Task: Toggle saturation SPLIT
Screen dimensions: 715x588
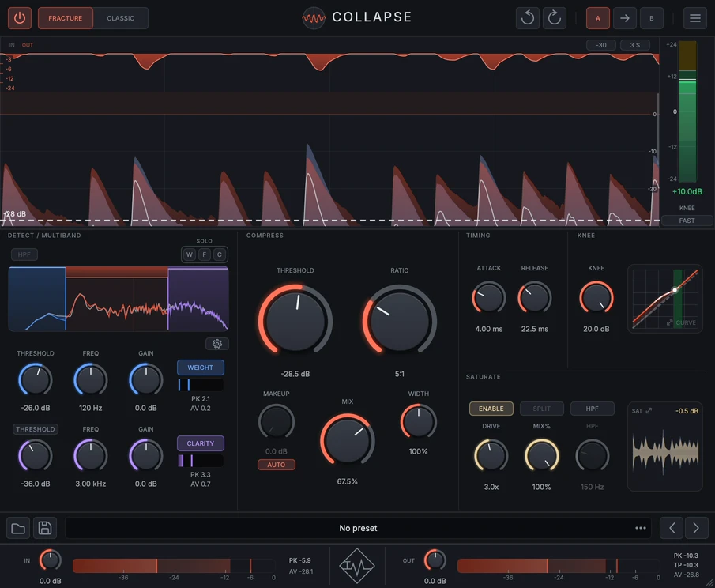Action: (542, 409)
